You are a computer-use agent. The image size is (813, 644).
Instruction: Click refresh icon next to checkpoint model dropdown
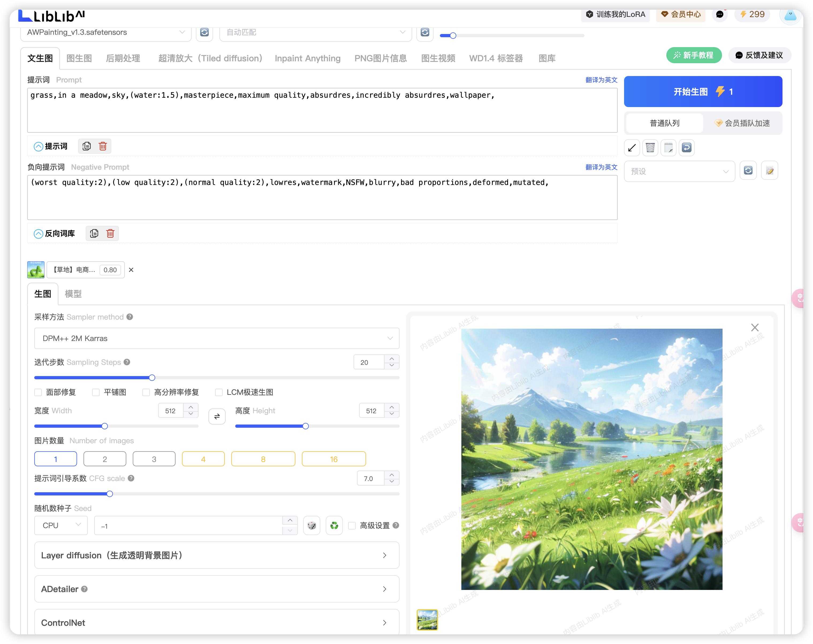(x=204, y=32)
